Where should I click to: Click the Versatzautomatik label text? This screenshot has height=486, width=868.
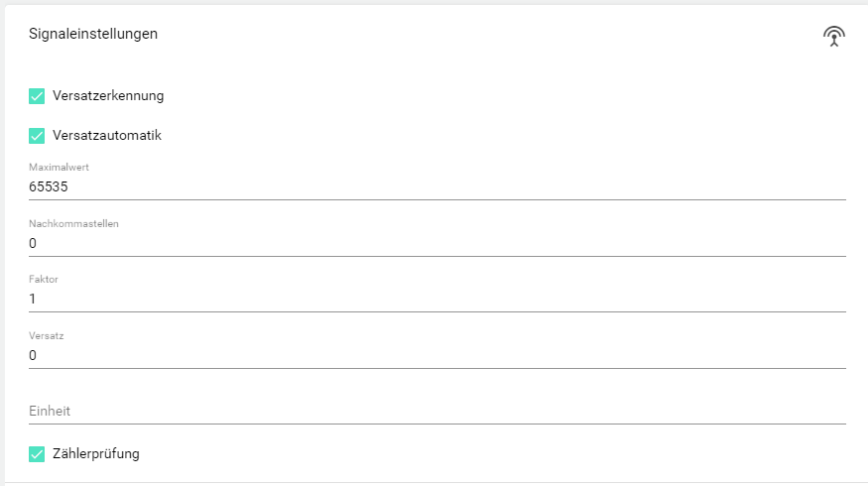[x=107, y=135]
